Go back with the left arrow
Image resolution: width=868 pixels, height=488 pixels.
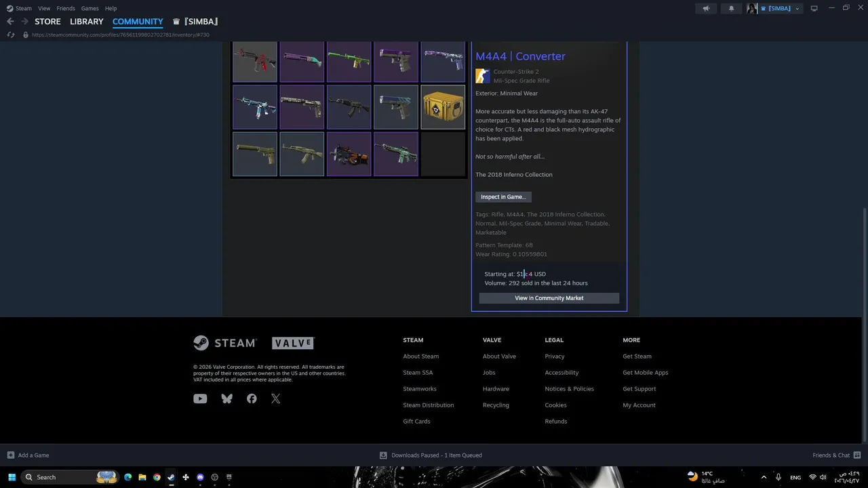(x=10, y=22)
